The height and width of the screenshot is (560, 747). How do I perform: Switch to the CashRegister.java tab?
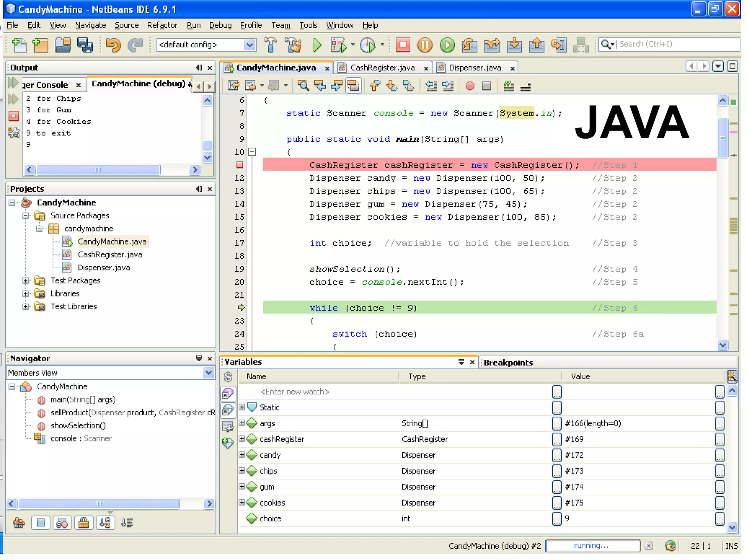[382, 68]
